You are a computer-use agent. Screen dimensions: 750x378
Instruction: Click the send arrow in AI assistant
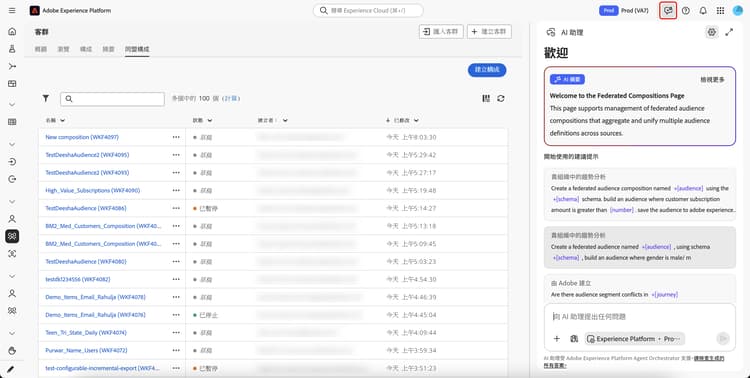coord(723,339)
